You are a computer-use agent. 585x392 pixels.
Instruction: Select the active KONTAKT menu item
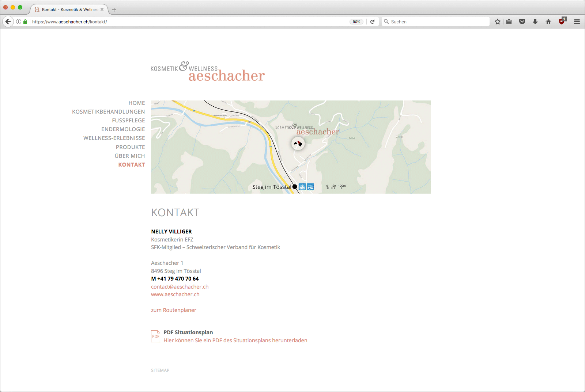pos(132,165)
